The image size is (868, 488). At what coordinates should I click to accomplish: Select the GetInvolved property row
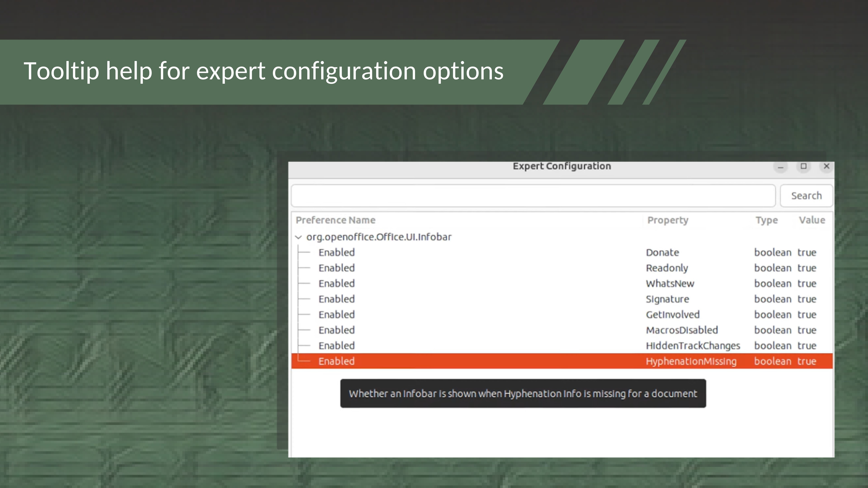click(672, 314)
